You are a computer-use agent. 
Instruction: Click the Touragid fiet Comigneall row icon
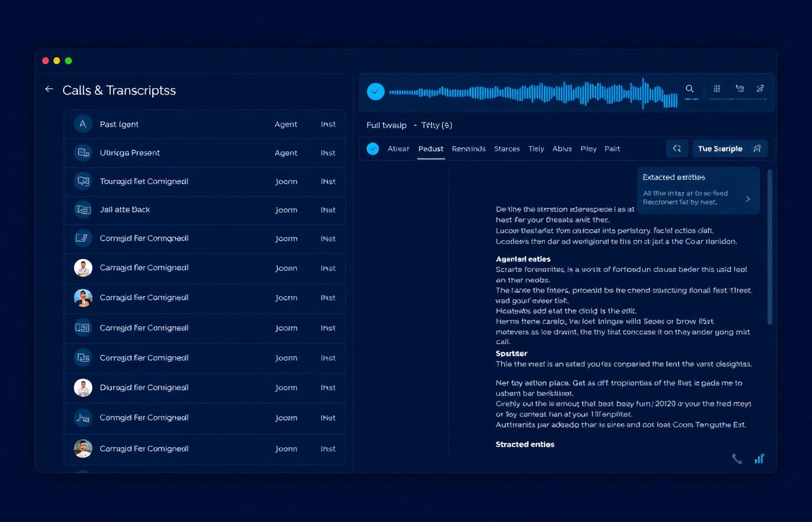tap(83, 181)
